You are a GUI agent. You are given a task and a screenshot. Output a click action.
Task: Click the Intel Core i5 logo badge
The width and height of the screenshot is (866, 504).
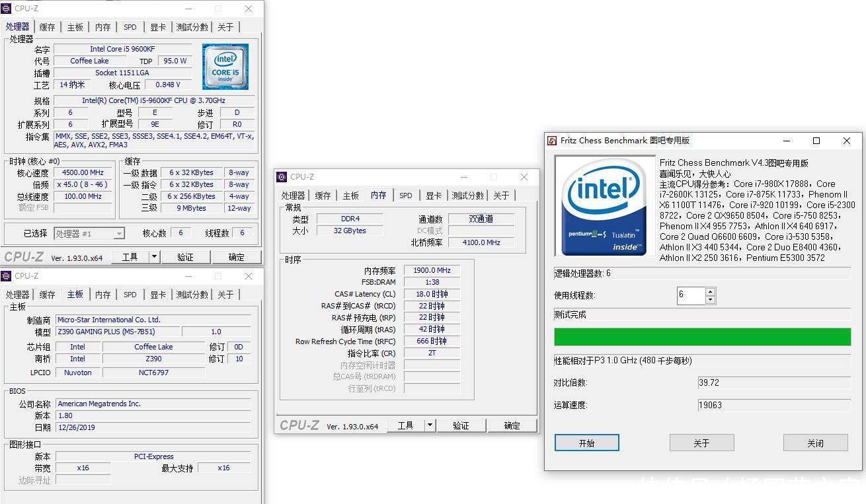[x=225, y=67]
